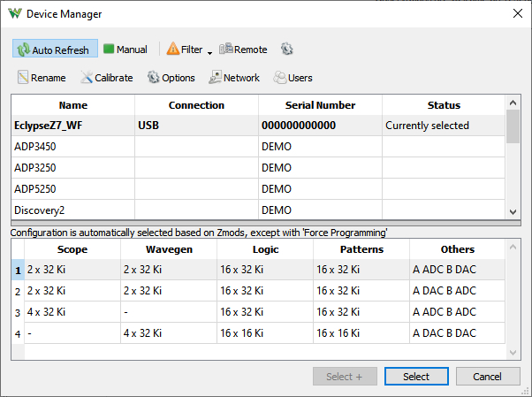Open the Filter warning button
The height and width of the screenshot is (397, 532).
pos(185,50)
